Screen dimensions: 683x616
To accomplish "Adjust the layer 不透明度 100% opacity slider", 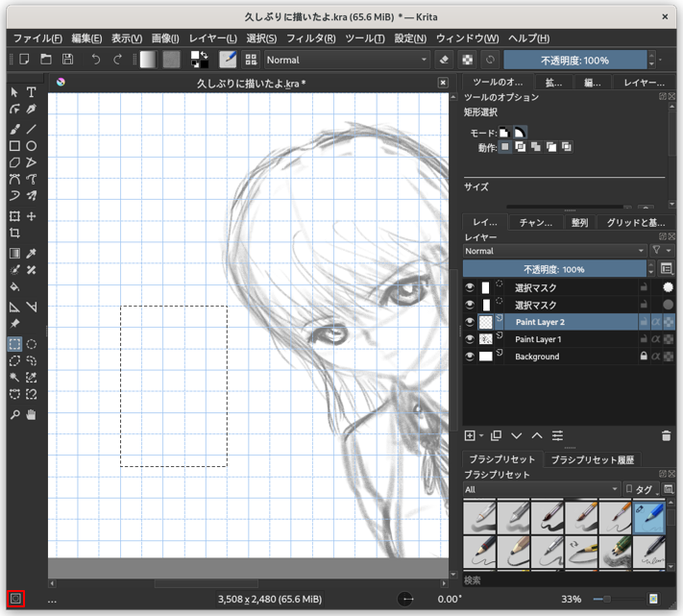I will [x=554, y=269].
